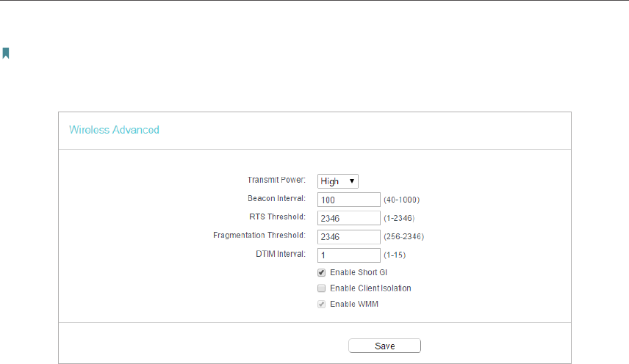
Task: Click the DTIM Interval input field
Action: 348,255
